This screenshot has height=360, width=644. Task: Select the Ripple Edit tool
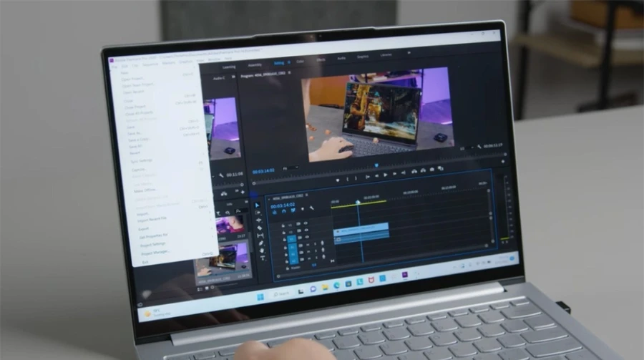(259, 220)
